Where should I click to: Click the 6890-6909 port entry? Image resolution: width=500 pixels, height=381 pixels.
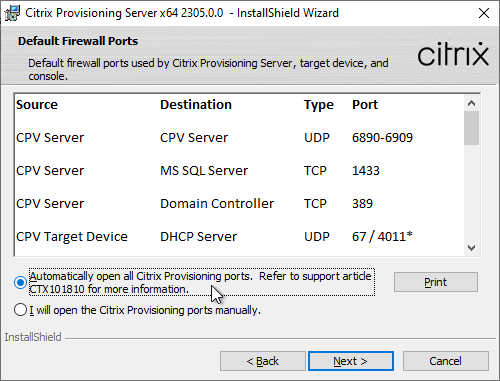382,138
